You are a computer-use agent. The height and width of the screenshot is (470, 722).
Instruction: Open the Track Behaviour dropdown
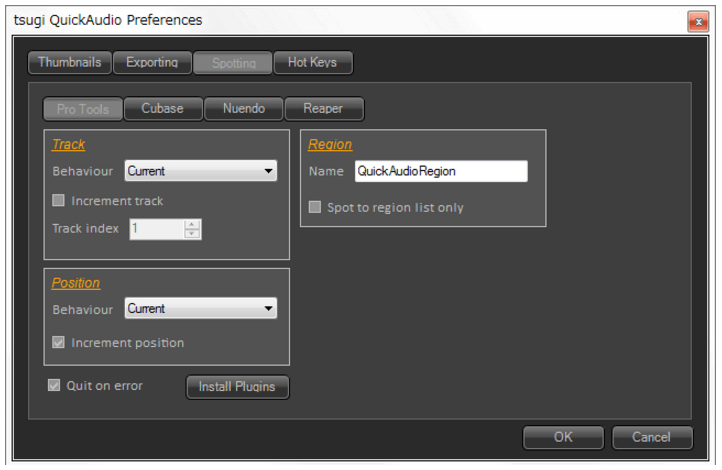[x=201, y=171]
